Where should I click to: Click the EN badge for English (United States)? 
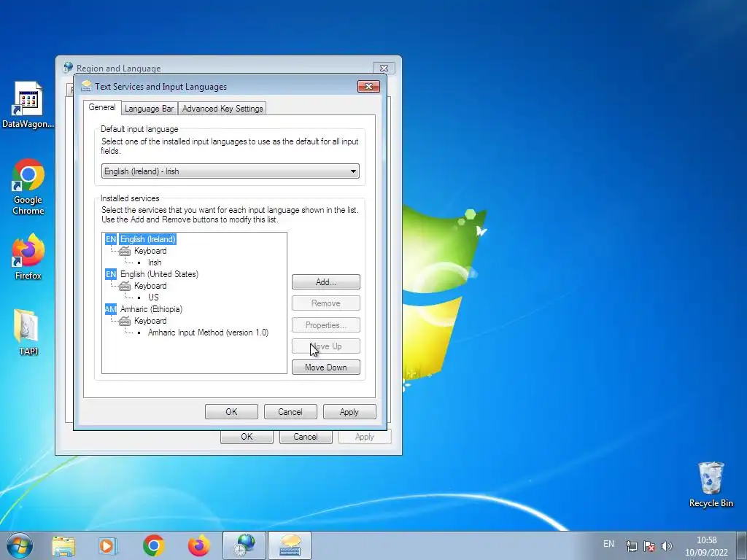pyautogui.click(x=111, y=274)
